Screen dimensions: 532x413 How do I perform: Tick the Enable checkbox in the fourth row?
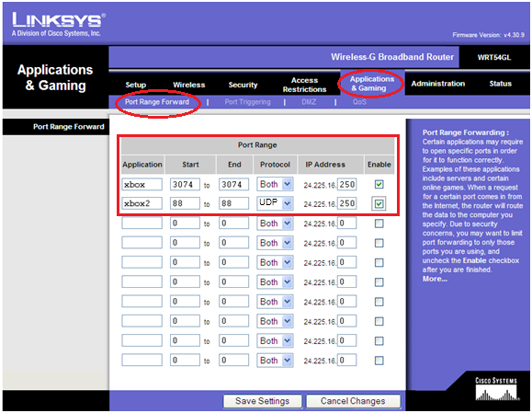(x=379, y=243)
